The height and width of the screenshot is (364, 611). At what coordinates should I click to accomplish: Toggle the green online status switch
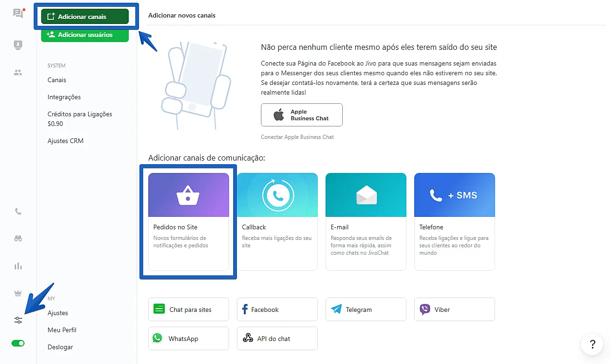click(x=18, y=343)
